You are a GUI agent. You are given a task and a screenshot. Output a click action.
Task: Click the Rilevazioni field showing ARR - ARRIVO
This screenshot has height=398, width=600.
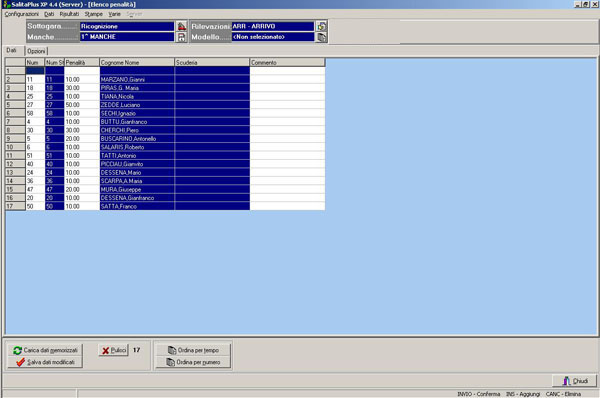click(273, 26)
